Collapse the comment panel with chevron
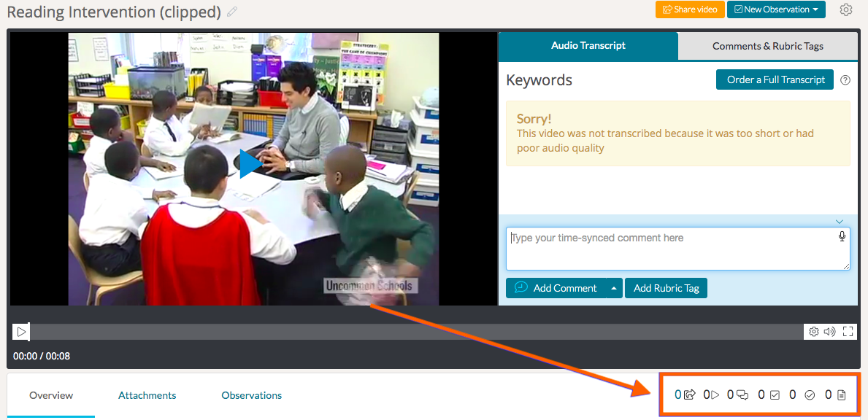868x420 pixels. pos(839,222)
